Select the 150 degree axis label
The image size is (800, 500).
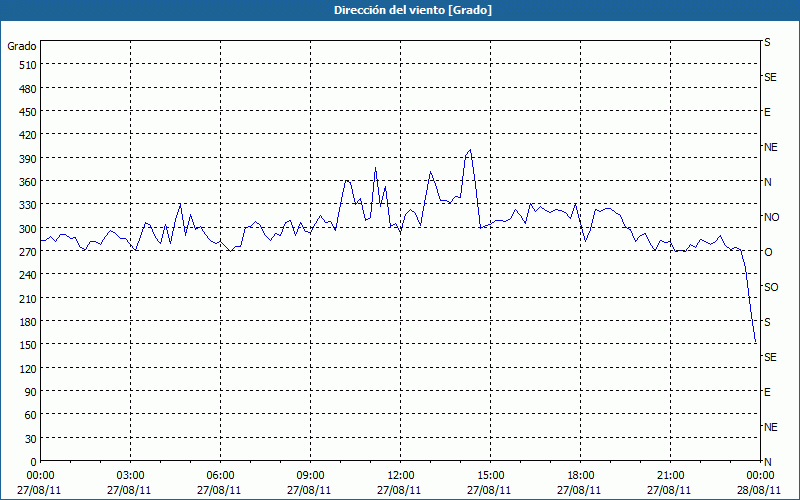(28, 345)
